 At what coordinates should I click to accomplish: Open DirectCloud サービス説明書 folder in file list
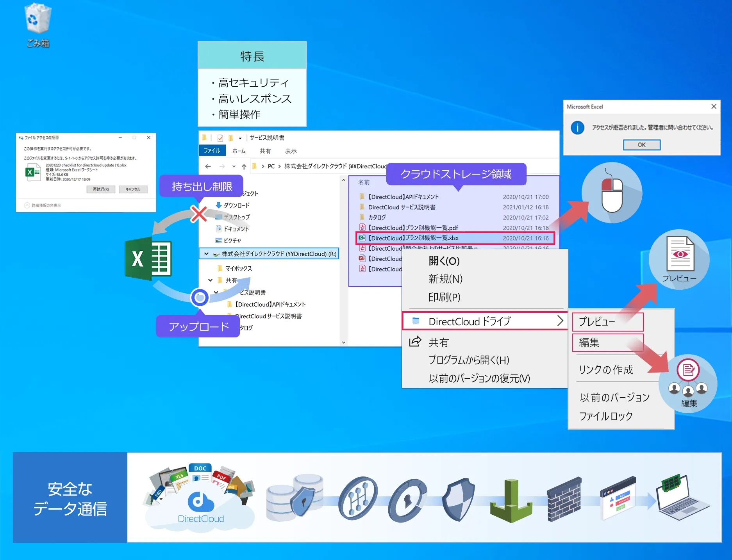coord(402,207)
